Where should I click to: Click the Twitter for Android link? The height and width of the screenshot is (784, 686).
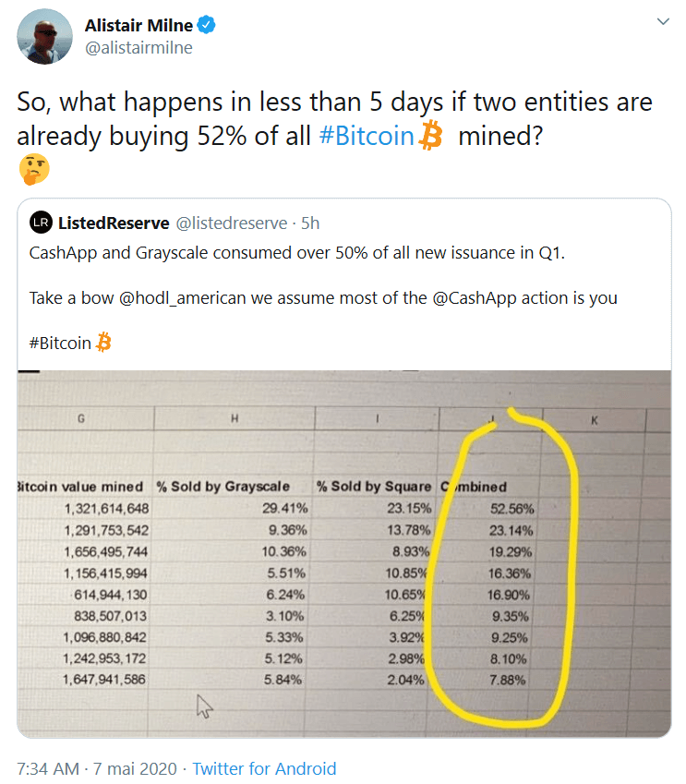tap(264, 768)
